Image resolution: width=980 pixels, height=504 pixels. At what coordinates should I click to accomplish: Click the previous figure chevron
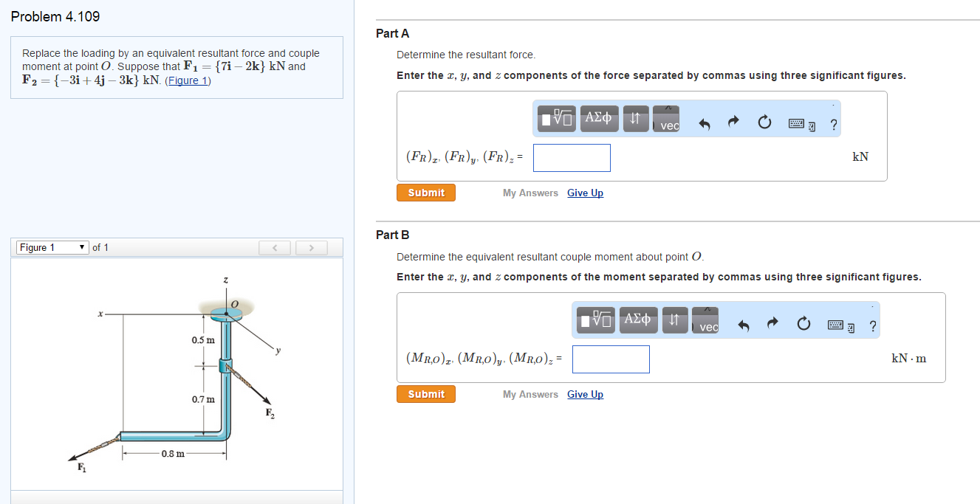[x=274, y=247]
